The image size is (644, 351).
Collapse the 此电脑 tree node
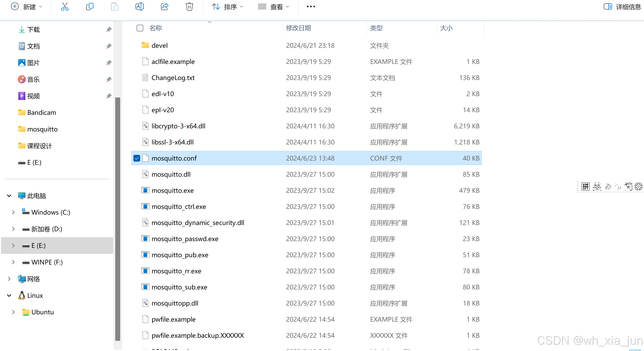pyautogui.click(x=9, y=196)
